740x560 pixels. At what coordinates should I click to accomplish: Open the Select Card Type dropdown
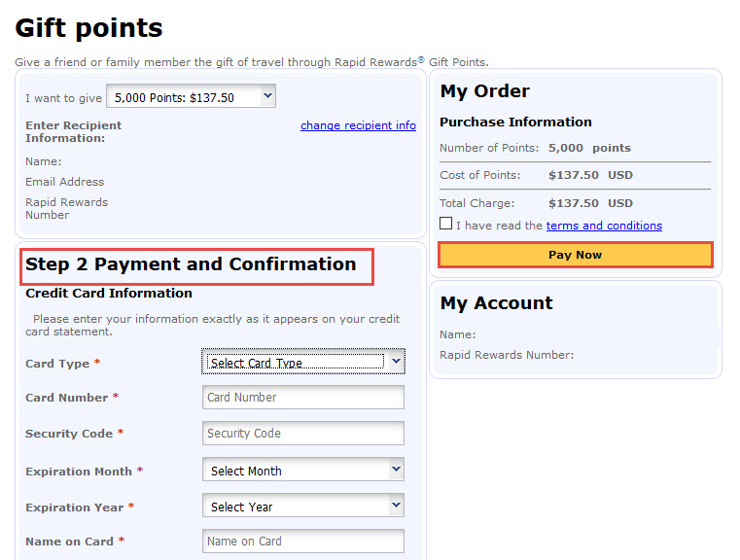tap(303, 362)
